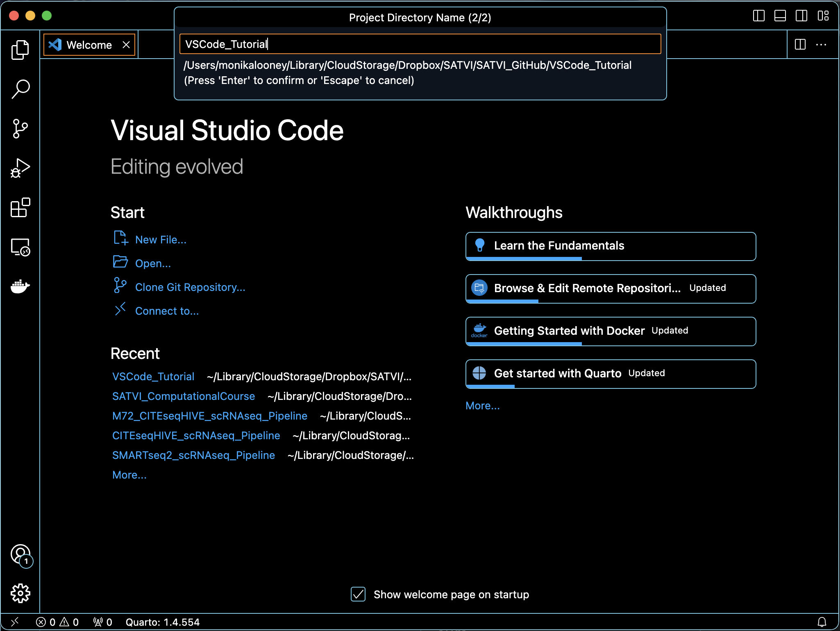Open recent M72_CITEseqHIVE_scRNAseq_Pipeline folder

pyautogui.click(x=210, y=416)
